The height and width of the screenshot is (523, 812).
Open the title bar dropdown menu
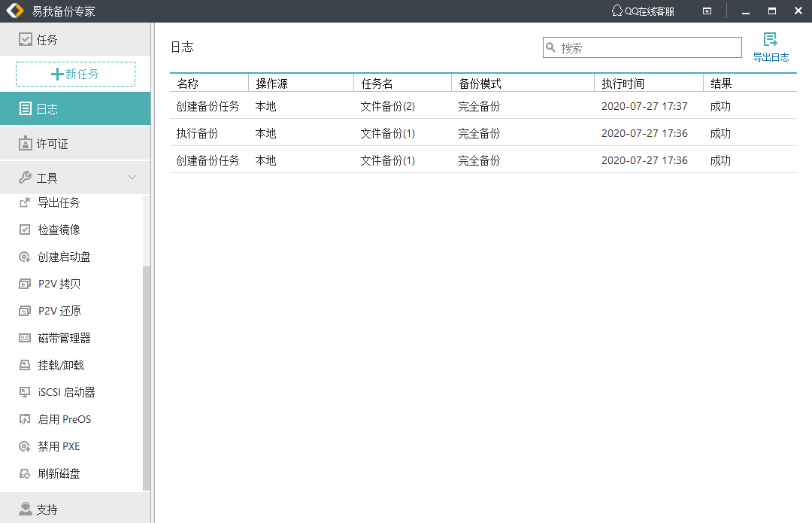[707, 11]
